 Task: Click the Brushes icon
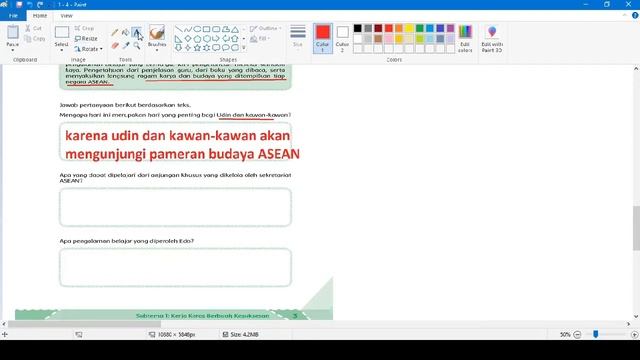tap(157, 33)
